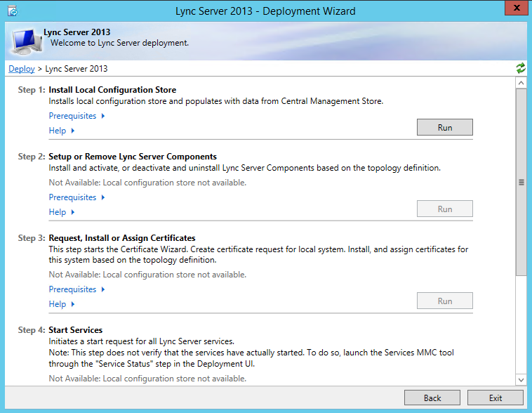Expand Prerequisites under Step 1
Screen dimensions: 532x413
(77, 116)
